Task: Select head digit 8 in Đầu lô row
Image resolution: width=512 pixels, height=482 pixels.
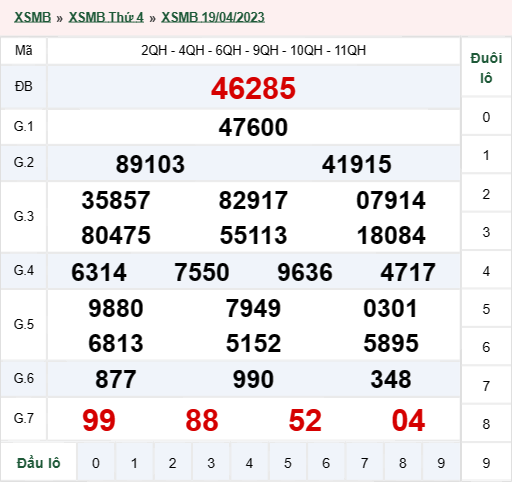Action: [403, 463]
